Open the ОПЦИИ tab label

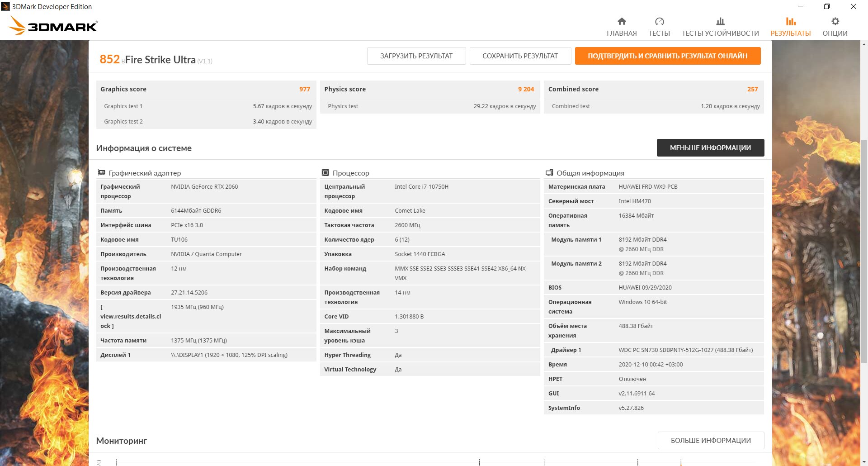tap(835, 33)
